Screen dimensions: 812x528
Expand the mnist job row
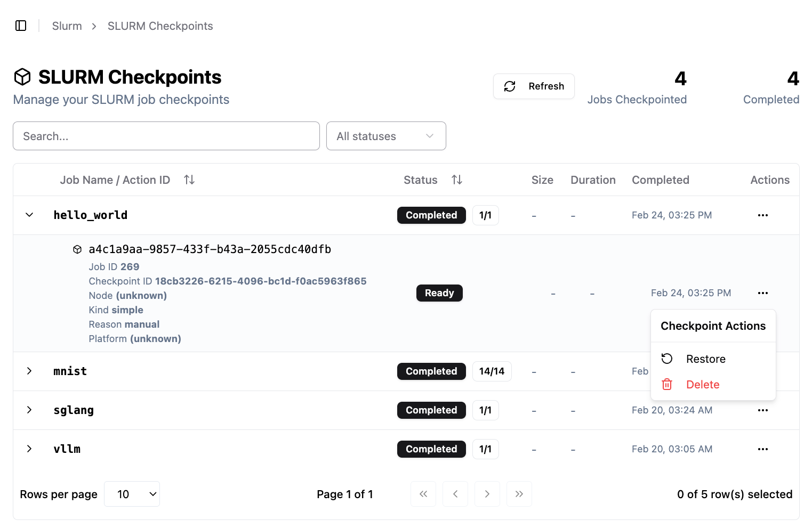[x=29, y=371]
